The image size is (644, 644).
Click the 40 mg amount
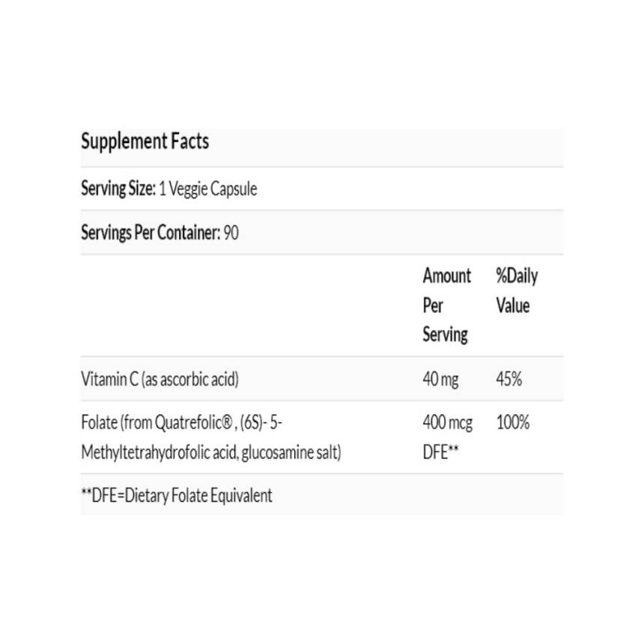click(x=440, y=379)
